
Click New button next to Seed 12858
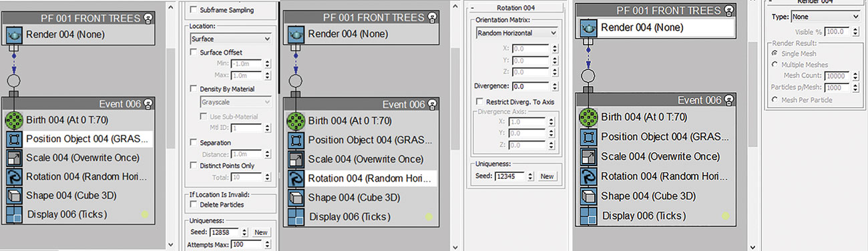(x=261, y=232)
